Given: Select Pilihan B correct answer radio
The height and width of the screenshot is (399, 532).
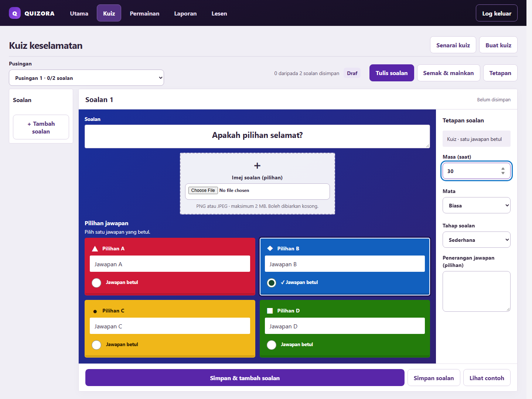Looking at the screenshot, I should [x=272, y=283].
